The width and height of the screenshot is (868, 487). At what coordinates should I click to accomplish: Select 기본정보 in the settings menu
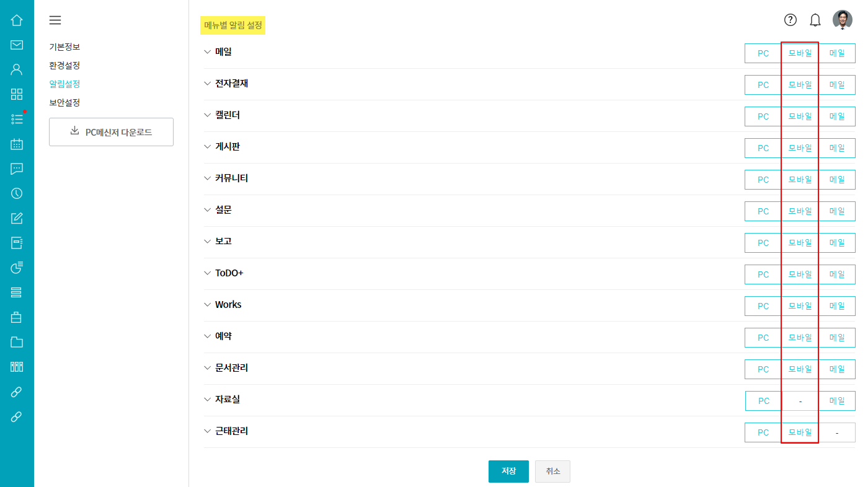(64, 46)
